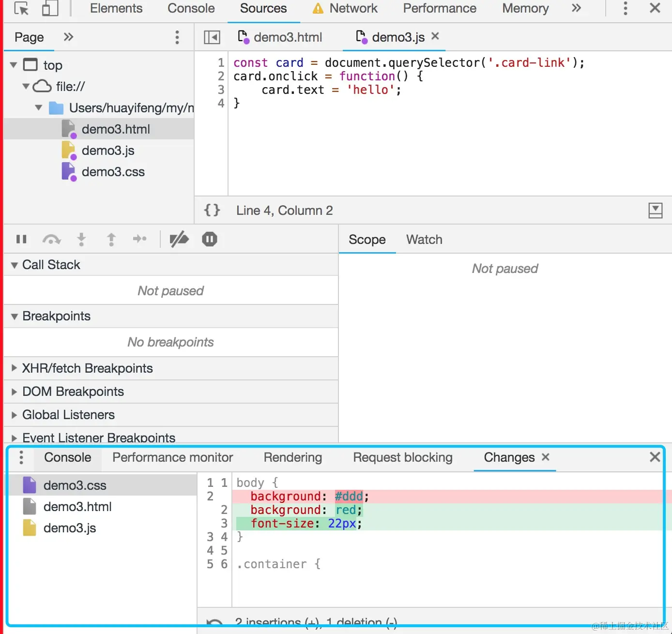Select the Page navigator tab
This screenshot has height=634, width=672.
(x=29, y=37)
